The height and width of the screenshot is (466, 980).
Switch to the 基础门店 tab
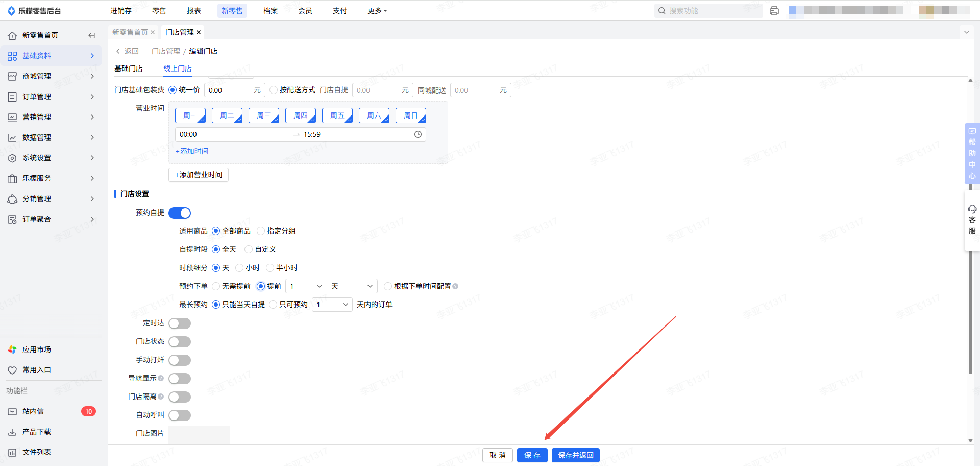[129, 68]
